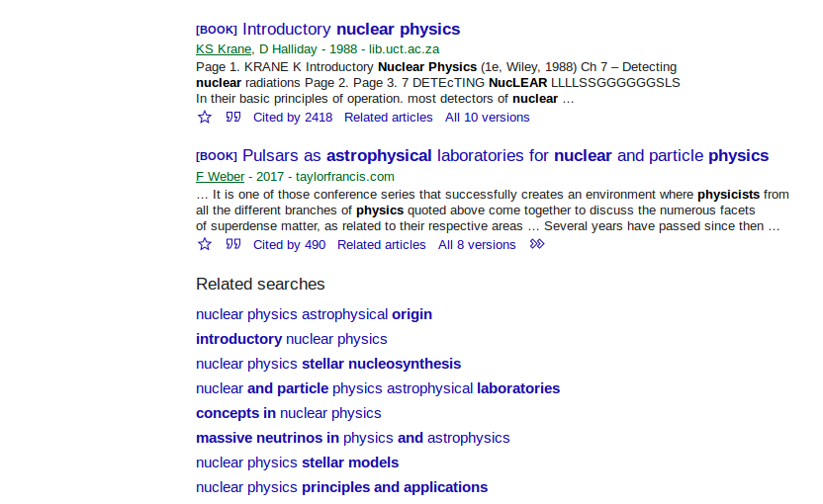Show Related articles for Introductory nuclear physics
Image resolution: width=823 pixels, height=504 pixels.
click(x=388, y=118)
